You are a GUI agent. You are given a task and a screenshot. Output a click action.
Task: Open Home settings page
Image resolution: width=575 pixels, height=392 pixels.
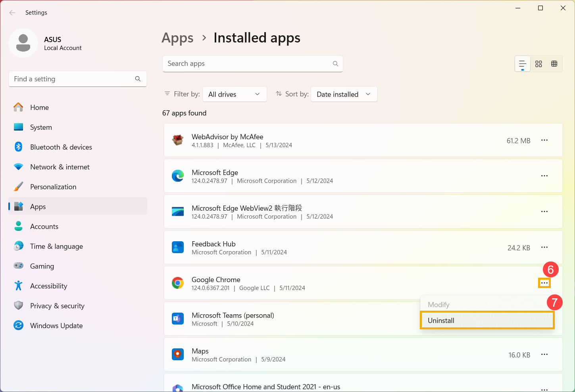78,107
